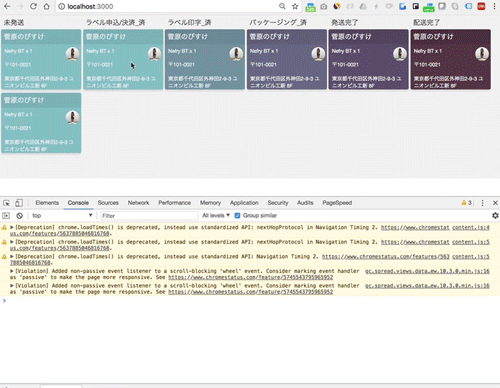Click Nefry BT x 1 on the 発送完了 card
The image size is (500, 388).
point(346,51)
